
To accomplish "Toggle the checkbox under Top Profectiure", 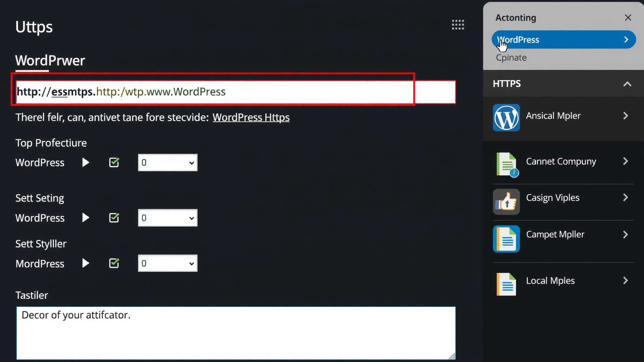I will [114, 162].
